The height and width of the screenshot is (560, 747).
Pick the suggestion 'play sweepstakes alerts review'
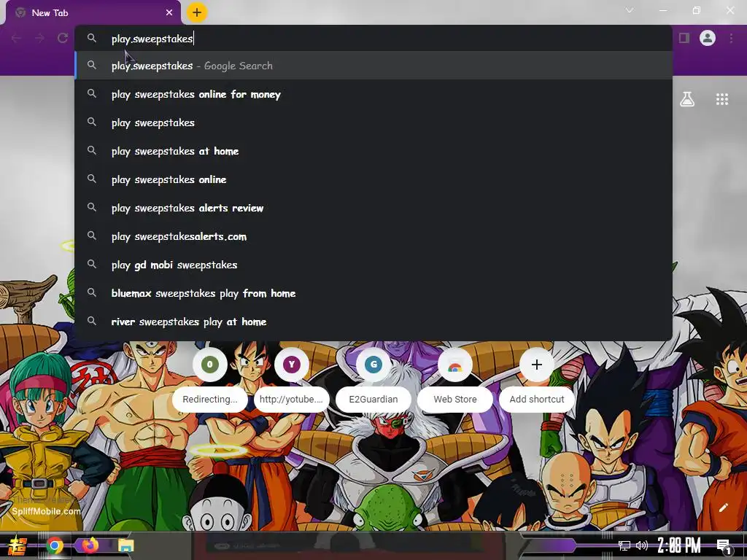tap(373, 208)
